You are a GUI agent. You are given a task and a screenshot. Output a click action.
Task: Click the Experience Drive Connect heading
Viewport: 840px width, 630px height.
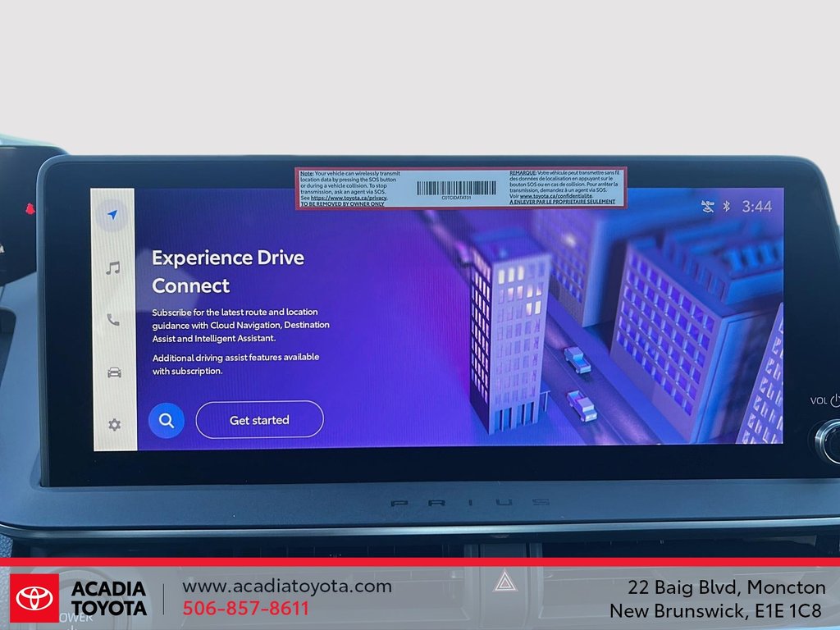tap(228, 272)
